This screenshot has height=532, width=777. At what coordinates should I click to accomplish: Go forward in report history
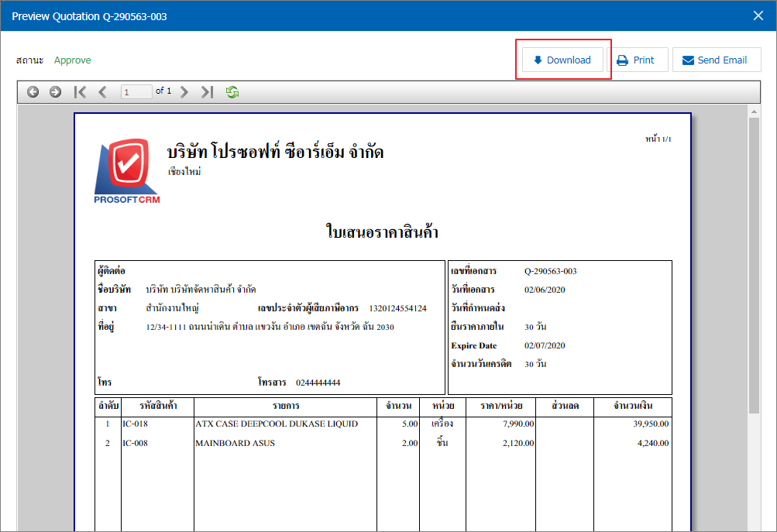pos(56,91)
